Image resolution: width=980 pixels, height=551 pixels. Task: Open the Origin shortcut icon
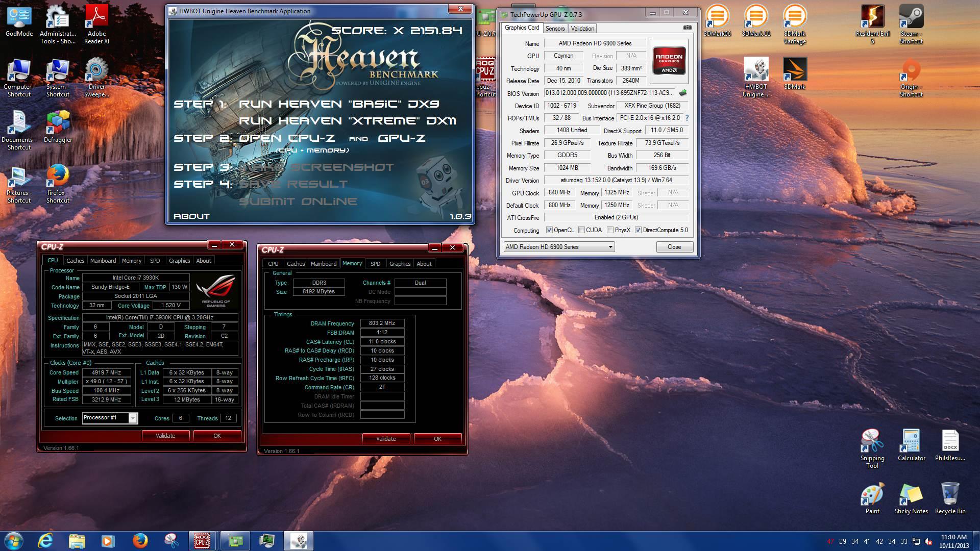pos(911,78)
